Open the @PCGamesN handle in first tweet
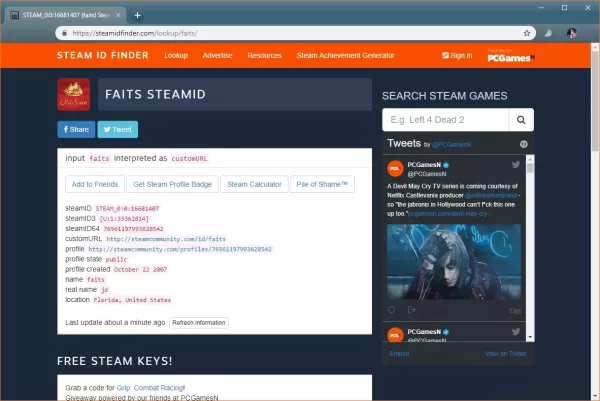600x401 pixels. click(427, 174)
